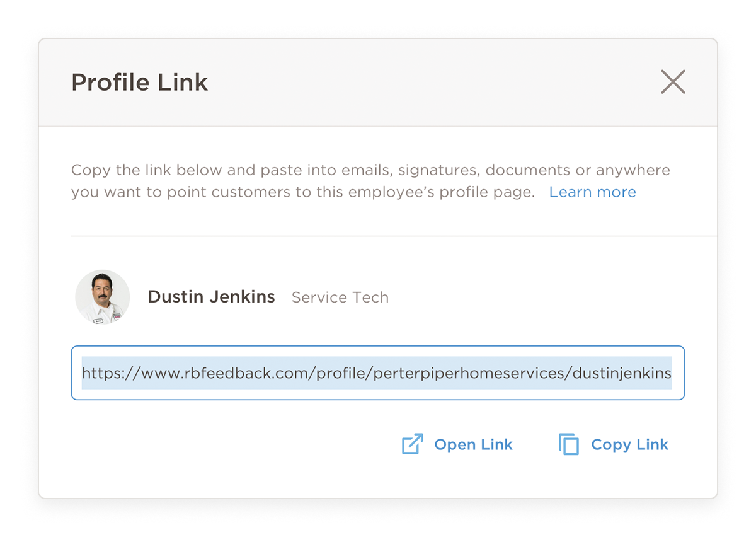This screenshot has height=537, width=756.
Task: Dismiss the Profile Link dialog via X
Action: pos(672,82)
